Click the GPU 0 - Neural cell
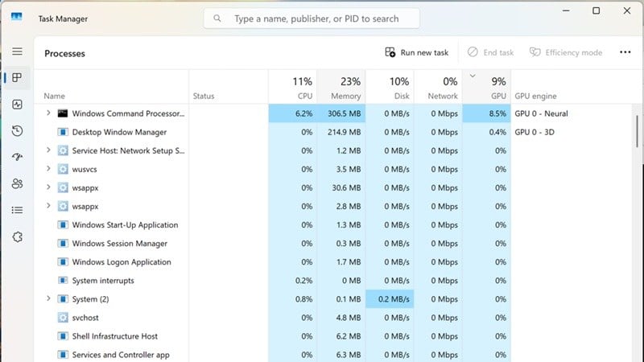Viewport: 644px width, 362px height. [x=541, y=113]
